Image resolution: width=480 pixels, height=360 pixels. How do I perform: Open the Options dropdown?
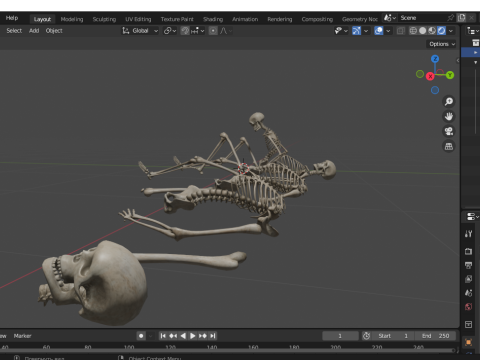442,44
